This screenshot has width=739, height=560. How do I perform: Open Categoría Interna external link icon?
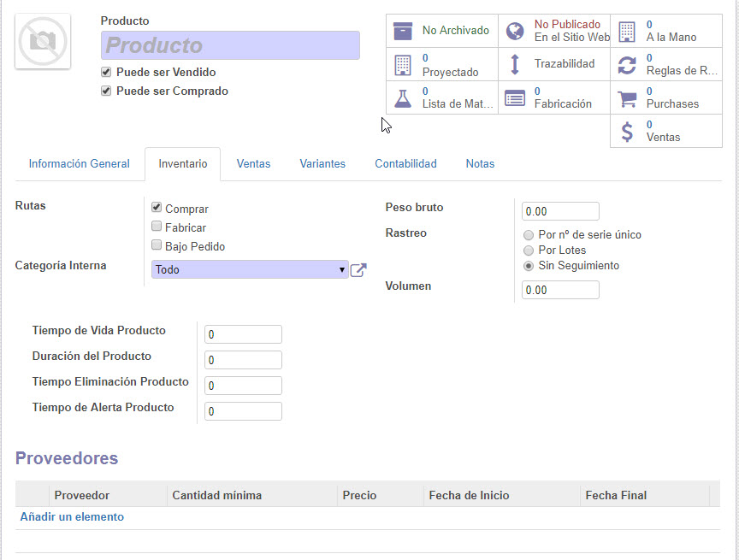point(358,270)
